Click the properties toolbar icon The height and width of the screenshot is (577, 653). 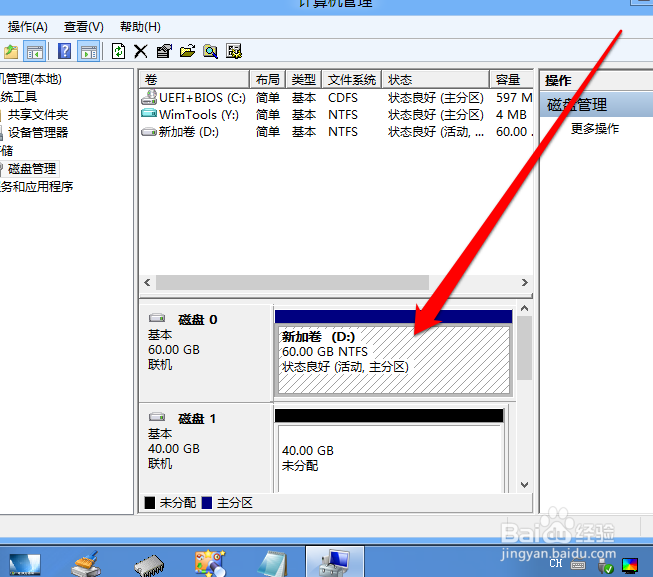click(164, 52)
